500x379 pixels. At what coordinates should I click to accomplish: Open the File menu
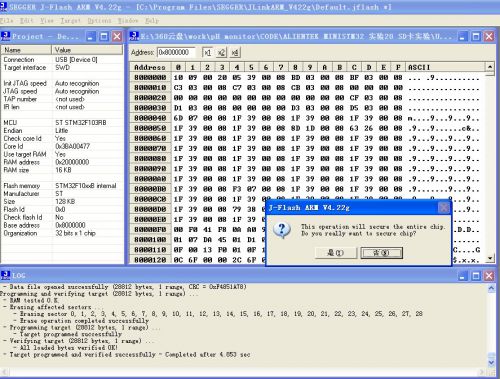coord(7,21)
